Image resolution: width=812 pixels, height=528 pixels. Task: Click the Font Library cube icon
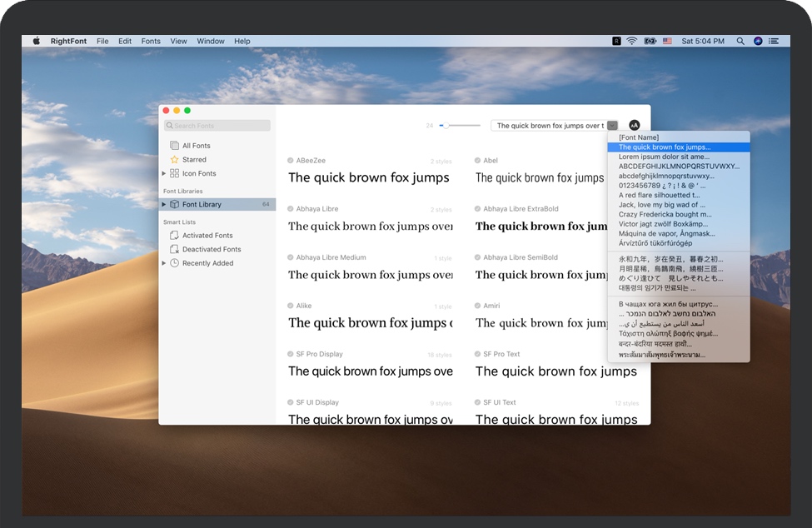(174, 204)
